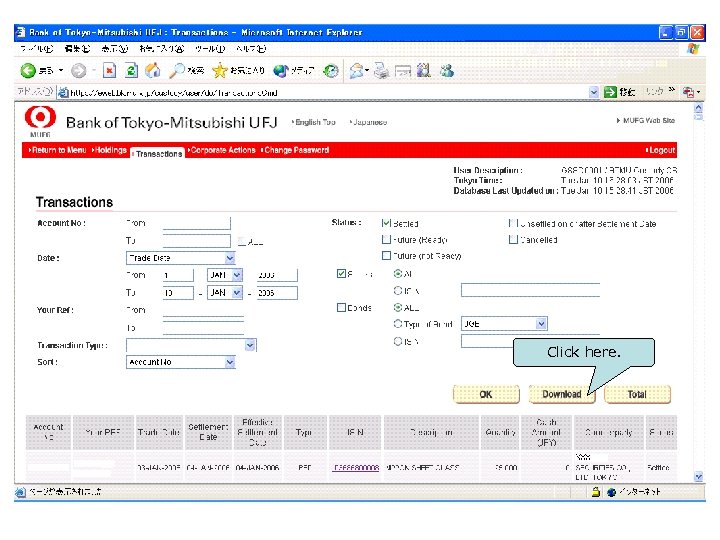Click the Windows flag logo in menu bar
This screenshot has height=540, width=720.
pos(693,49)
